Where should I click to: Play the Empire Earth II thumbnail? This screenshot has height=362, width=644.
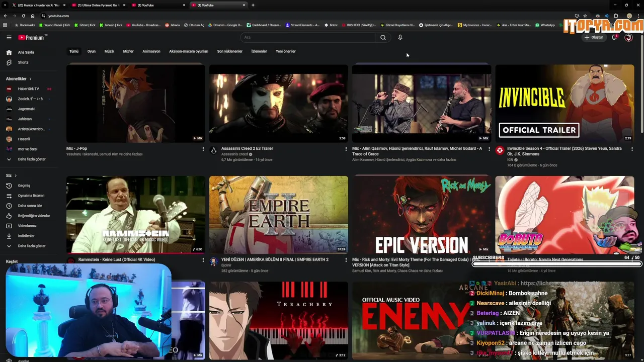[279, 215]
